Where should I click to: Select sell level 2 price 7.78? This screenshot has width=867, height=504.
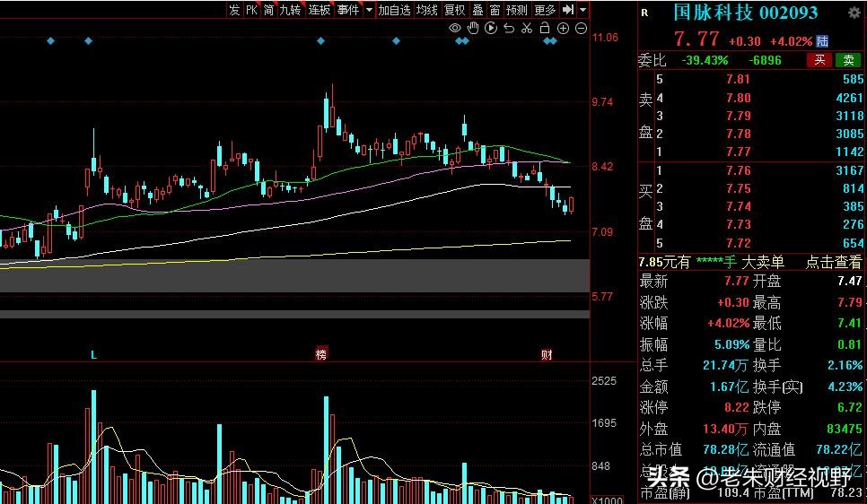pyautogui.click(x=738, y=134)
